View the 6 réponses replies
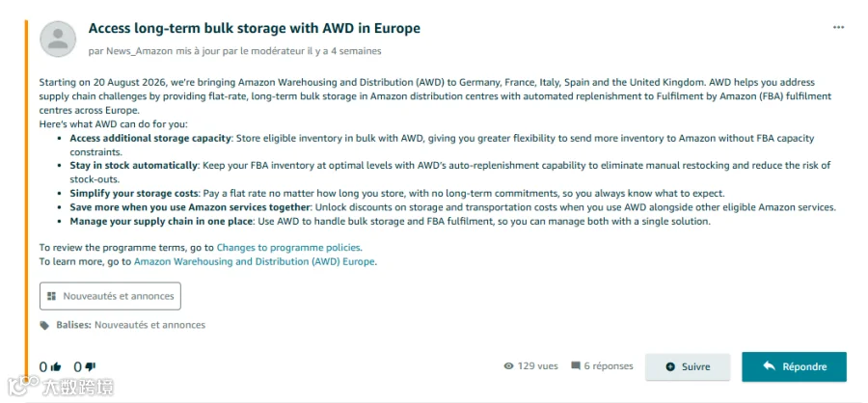The height and width of the screenshot is (403, 868). coord(609,366)
